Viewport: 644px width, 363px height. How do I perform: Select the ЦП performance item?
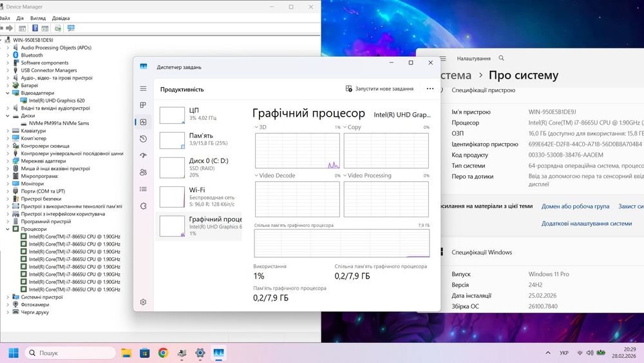[x=200, y=114]
